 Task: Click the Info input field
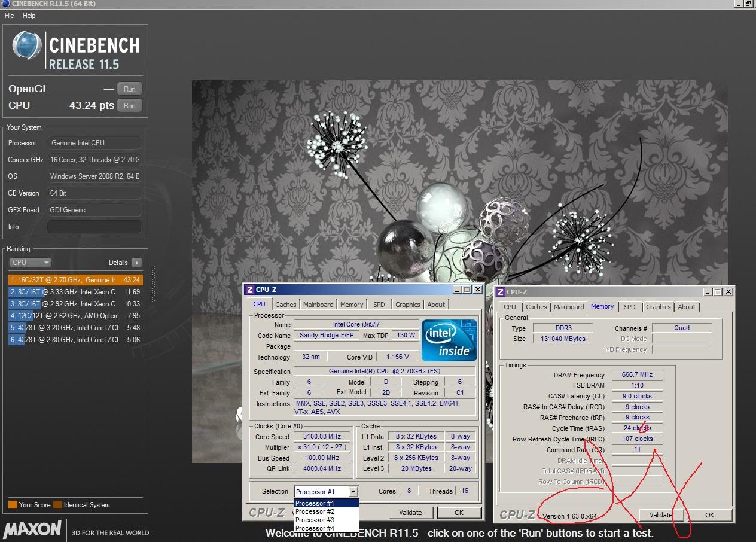(x=94, y=227)
